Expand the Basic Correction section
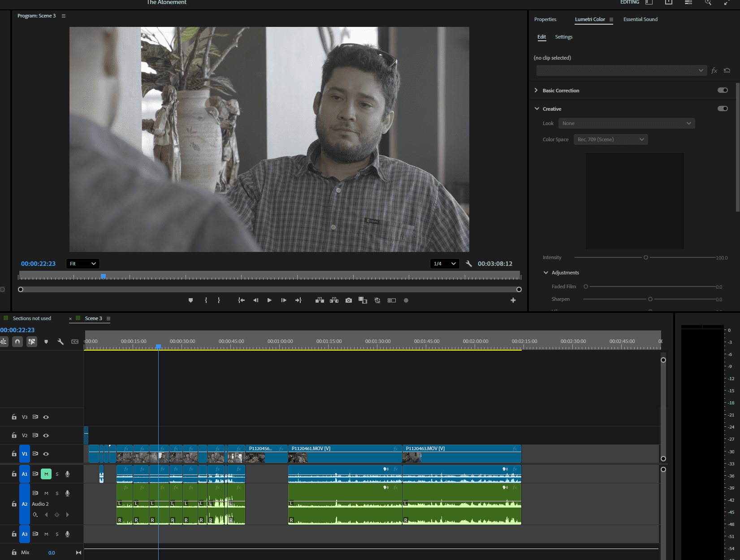This screenshot has height=560, width=740. [536, 90]
